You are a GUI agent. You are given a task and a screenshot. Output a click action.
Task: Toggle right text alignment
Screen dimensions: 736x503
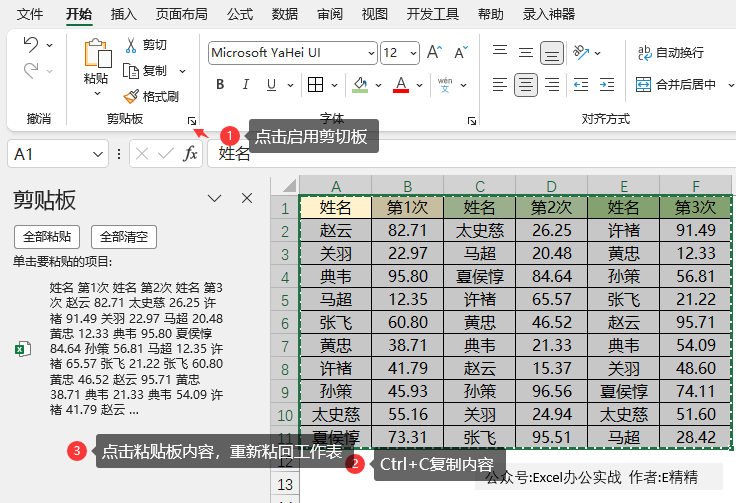[552, 85]
